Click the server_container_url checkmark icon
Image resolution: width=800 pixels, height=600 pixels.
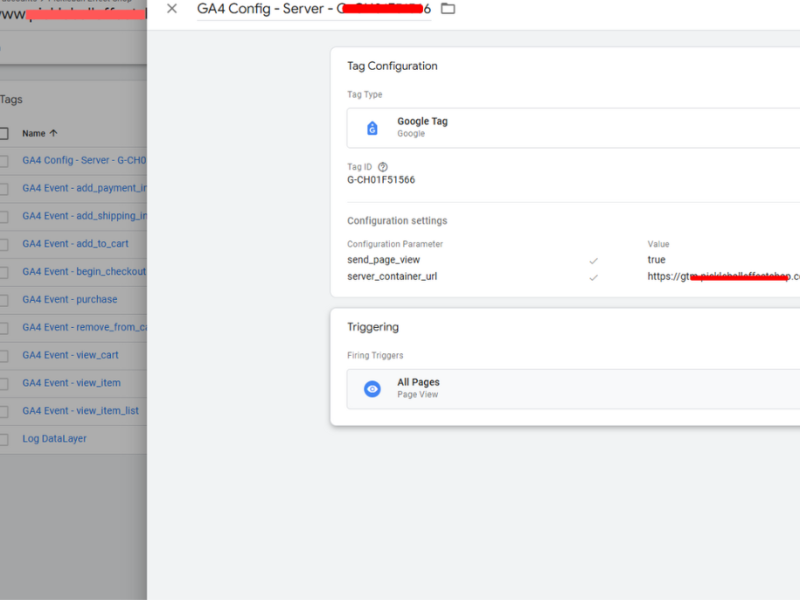(593, 278)
